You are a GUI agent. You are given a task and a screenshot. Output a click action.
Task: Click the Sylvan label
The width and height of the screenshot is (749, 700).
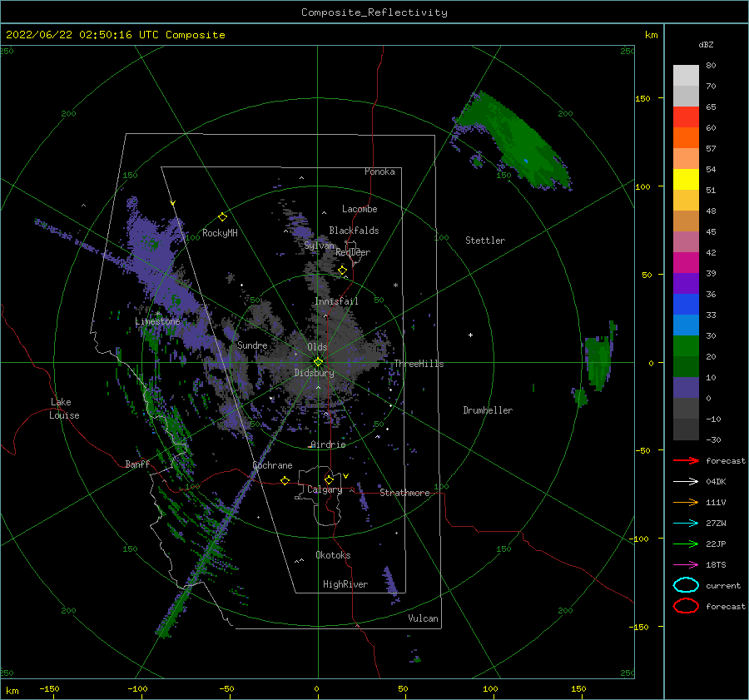point(319,246)
